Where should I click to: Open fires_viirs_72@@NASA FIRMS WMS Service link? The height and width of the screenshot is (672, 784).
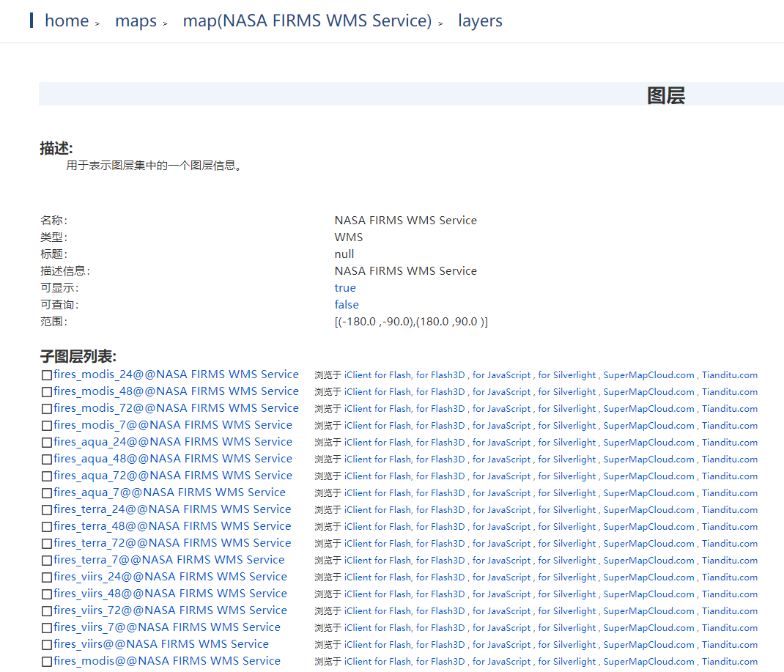[x=171, y=610]
